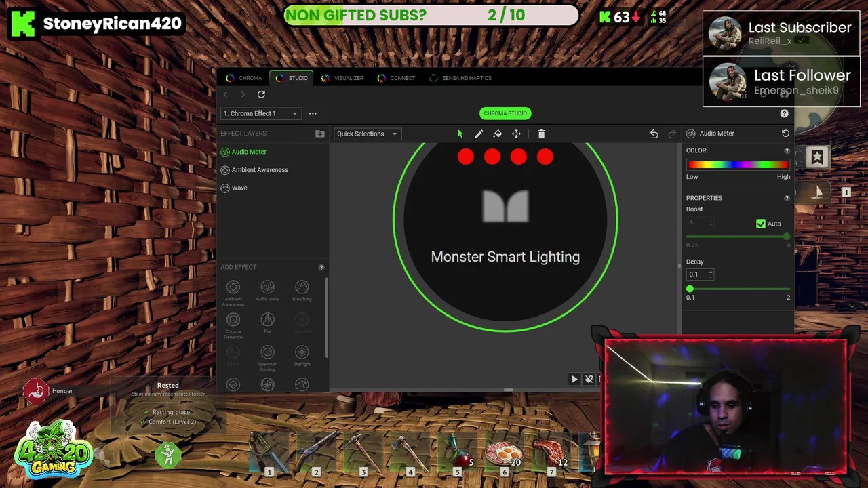
Task: Switch to the Chroma tab
Action: pos(243,78)
